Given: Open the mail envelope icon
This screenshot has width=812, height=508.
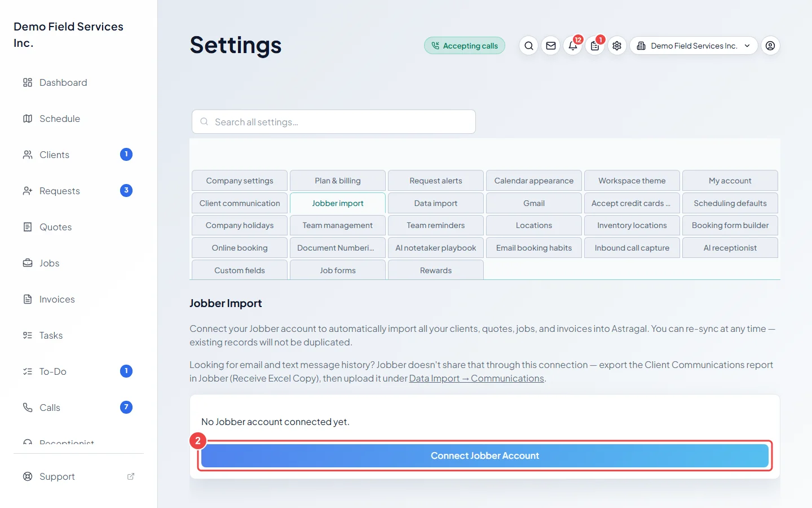Looking at the screenshot, I should 551,46.
